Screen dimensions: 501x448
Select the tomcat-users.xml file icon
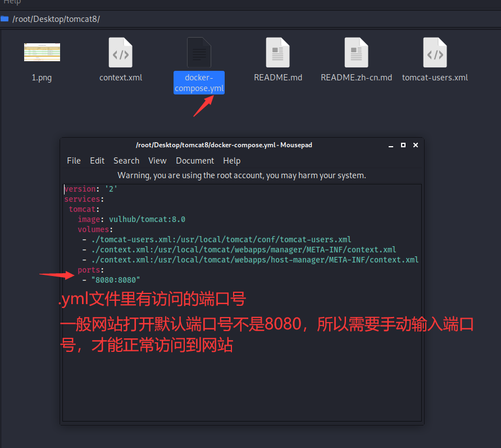[x=435, y=52]
